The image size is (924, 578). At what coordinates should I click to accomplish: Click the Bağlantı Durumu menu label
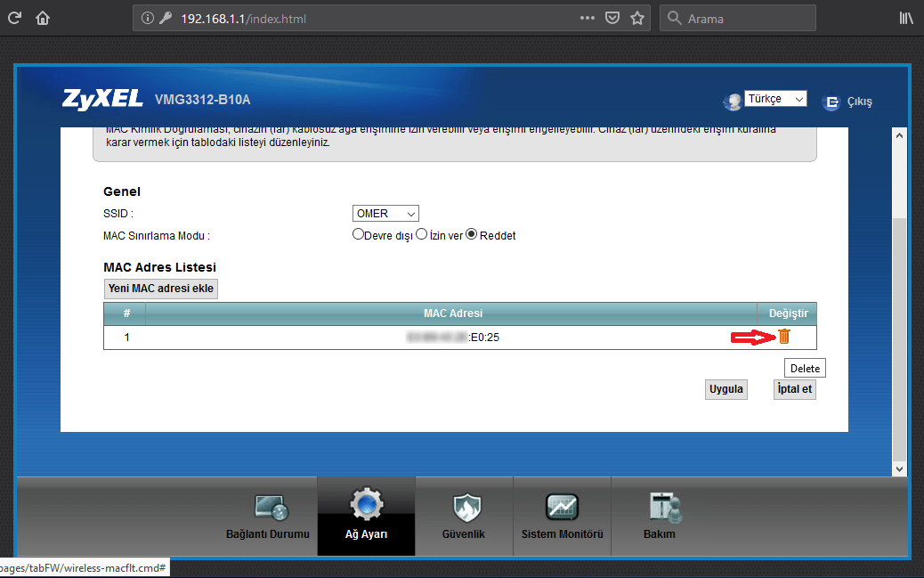click(x=268, y=534)
